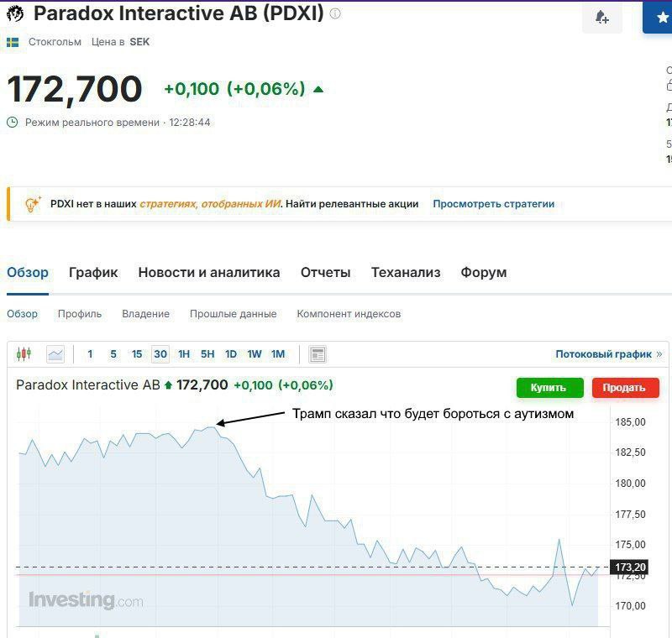
Task: Select the 5 minute interval
Action: pyautogui.click(x=113, y=354)
